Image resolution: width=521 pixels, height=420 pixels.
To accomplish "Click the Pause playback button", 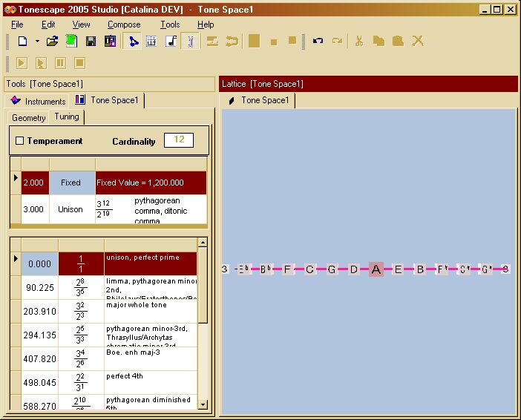I will pos(60,63).
